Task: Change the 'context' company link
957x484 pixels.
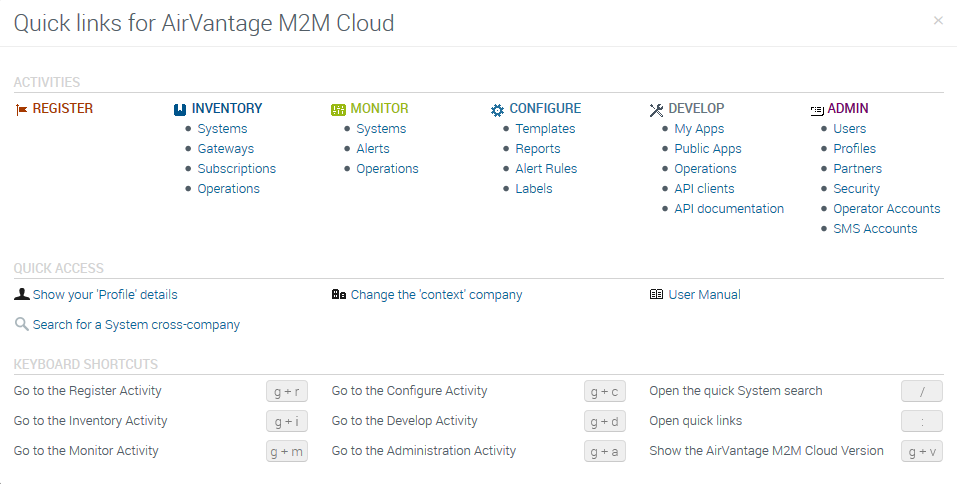Action: coord(436,295)
